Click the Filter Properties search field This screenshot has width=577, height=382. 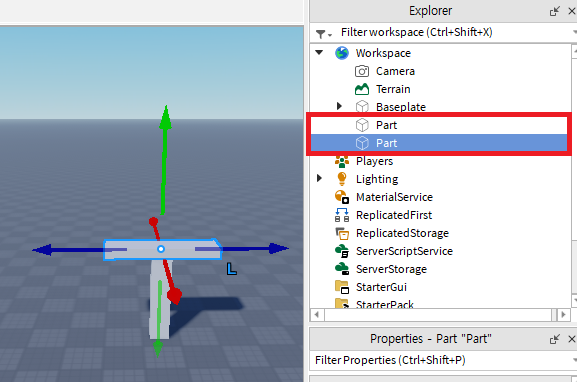click(442, 360)
